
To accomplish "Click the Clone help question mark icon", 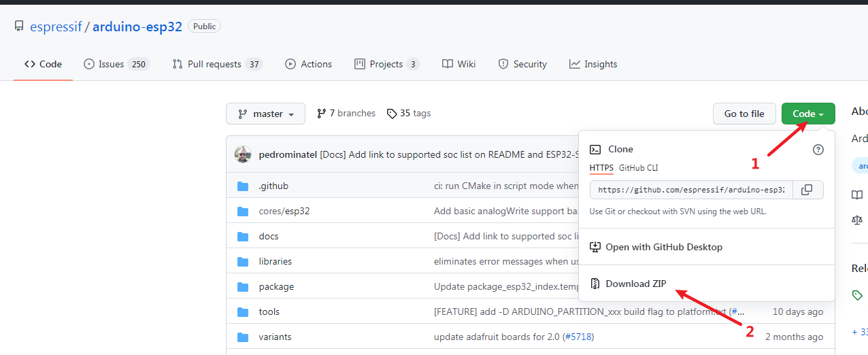I will [818, 150].
